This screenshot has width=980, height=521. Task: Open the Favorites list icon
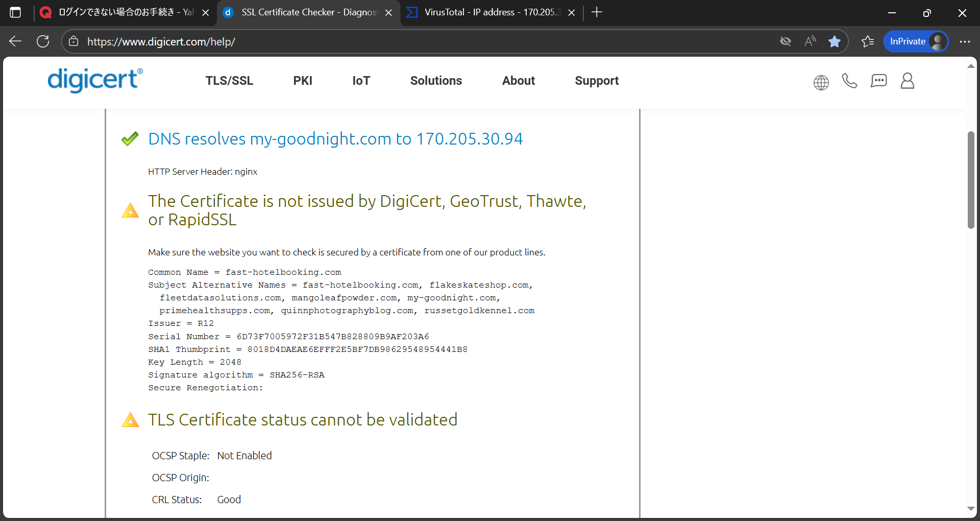pyautogui.click(x=868, y=41)
